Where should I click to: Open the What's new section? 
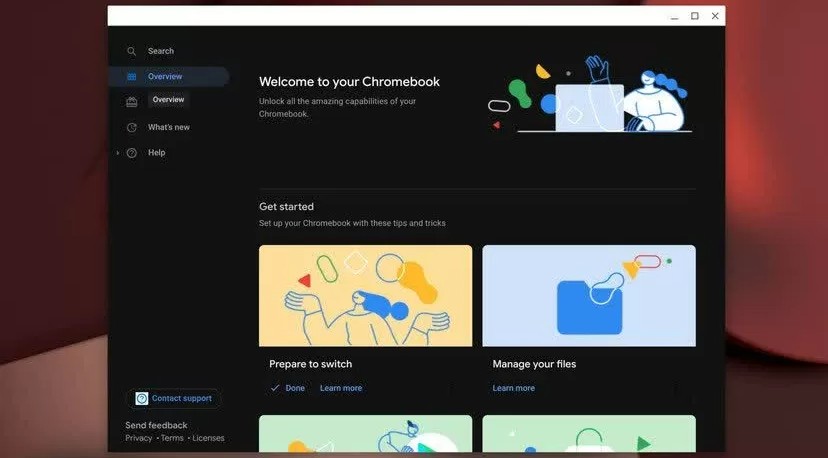pos(168,127)
